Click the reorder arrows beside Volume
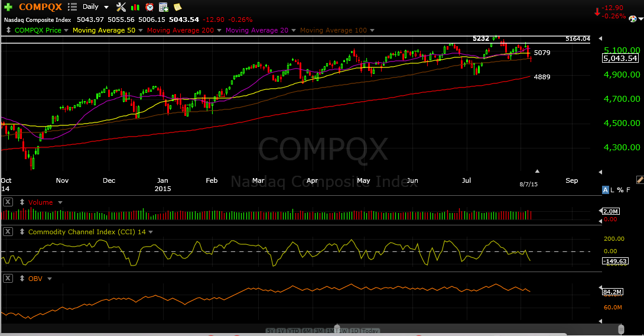Viewport: 644px width, 336px height. [22, 202]
